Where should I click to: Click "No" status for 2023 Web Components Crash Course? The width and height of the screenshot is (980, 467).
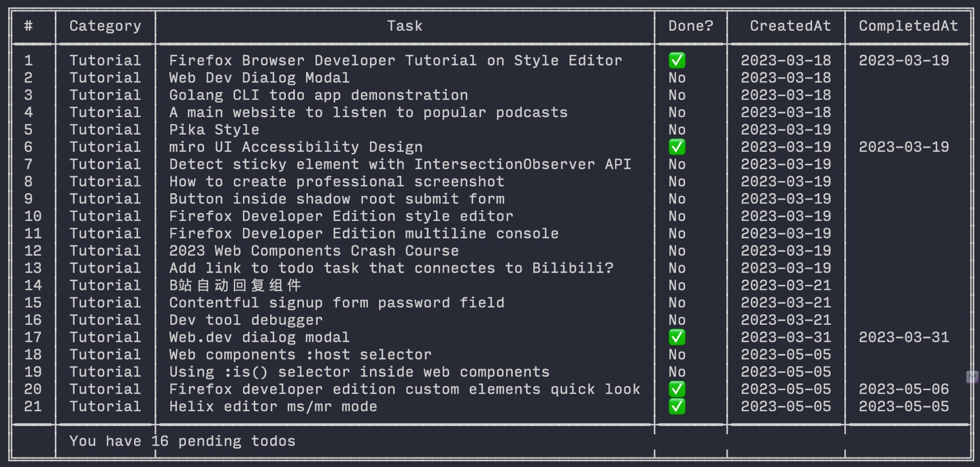677,251
